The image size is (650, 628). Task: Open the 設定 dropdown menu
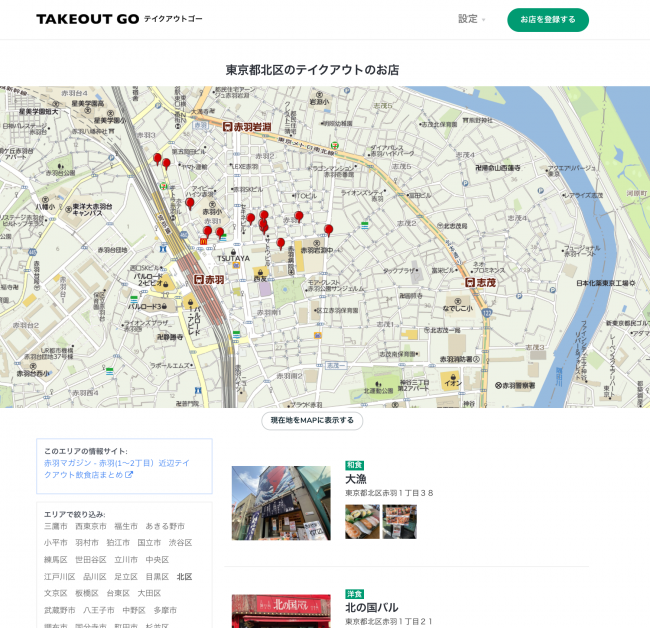click(471, 19)
